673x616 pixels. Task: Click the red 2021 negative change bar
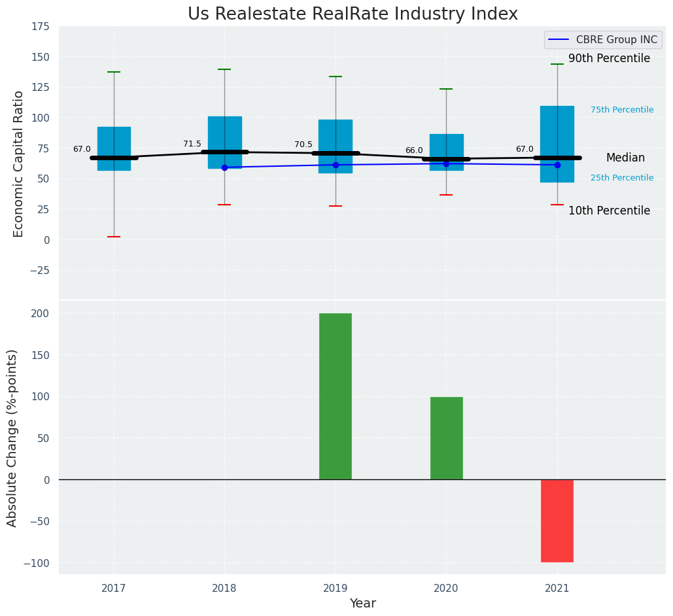tap(557, 521)
